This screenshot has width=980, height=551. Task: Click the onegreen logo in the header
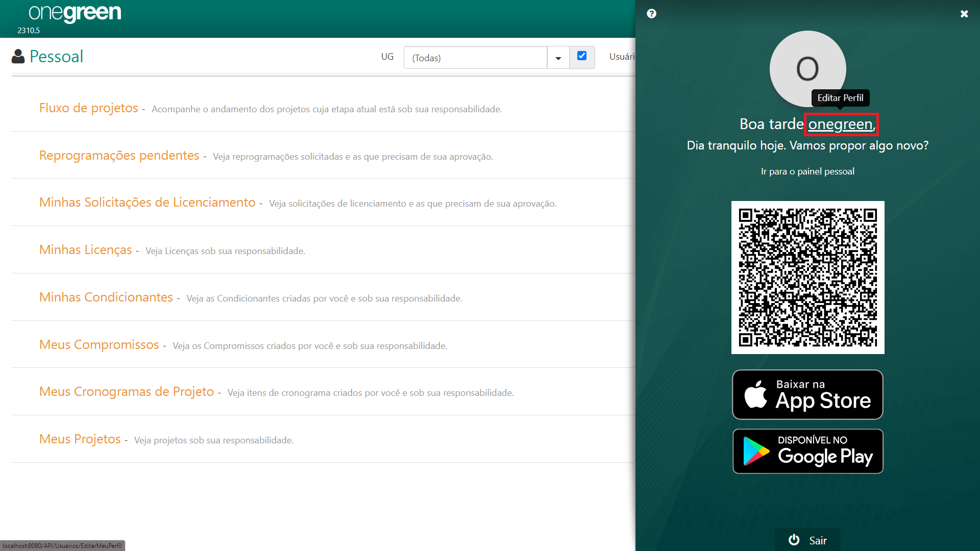(75, 13)
